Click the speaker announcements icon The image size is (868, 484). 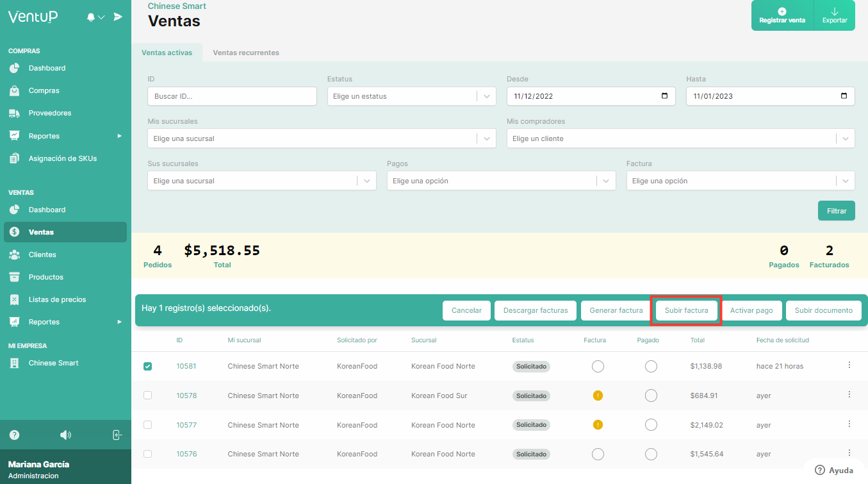coord(65,435)
